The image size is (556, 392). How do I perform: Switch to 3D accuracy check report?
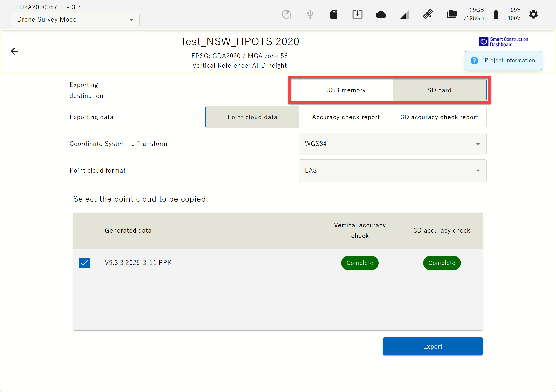[439, 117]
